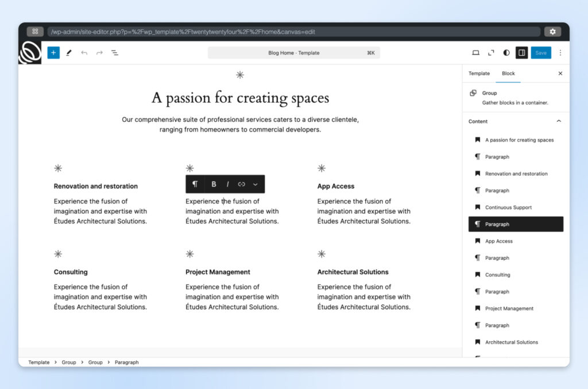Open the three-dot editor options menu
The image size is (588, 389).
point(560,52)
